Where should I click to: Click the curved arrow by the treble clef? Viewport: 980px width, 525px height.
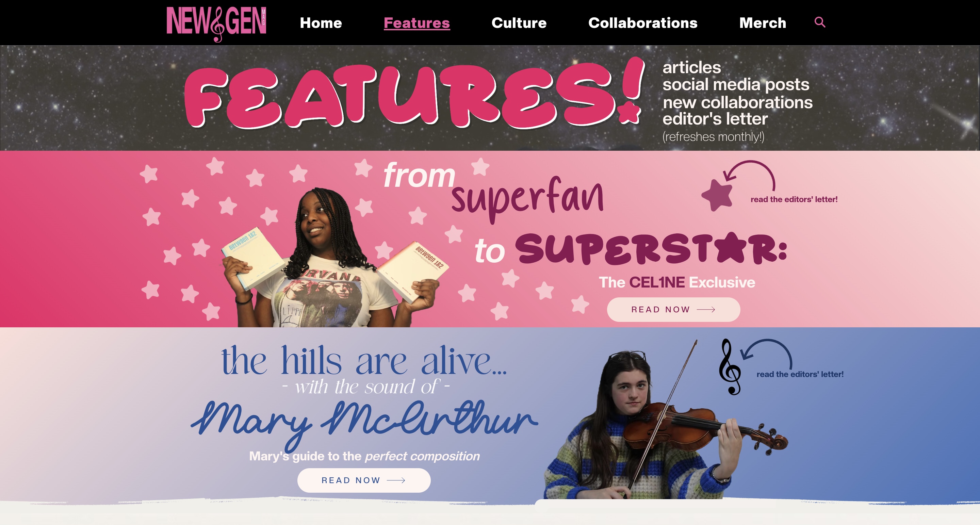tap(767, 352)
